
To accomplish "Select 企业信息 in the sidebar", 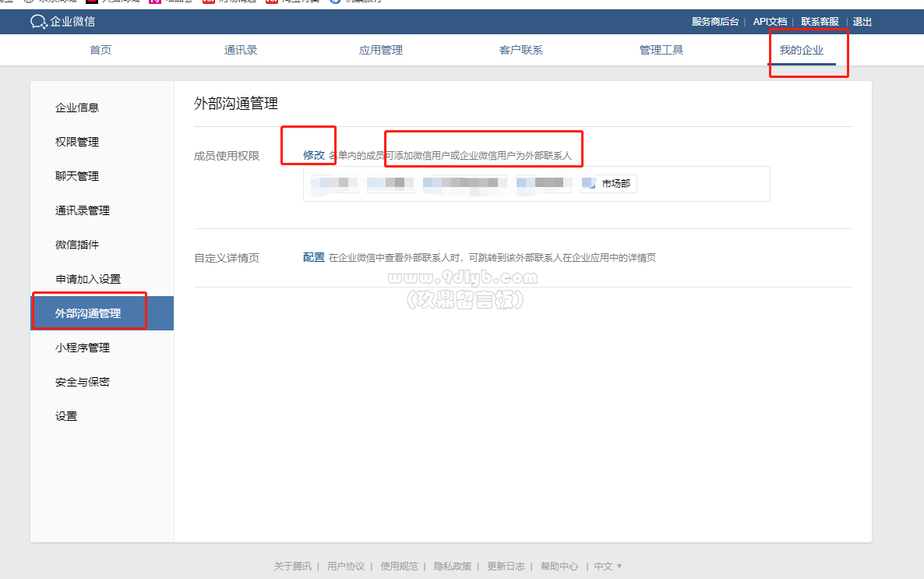I will coord(77,108).
